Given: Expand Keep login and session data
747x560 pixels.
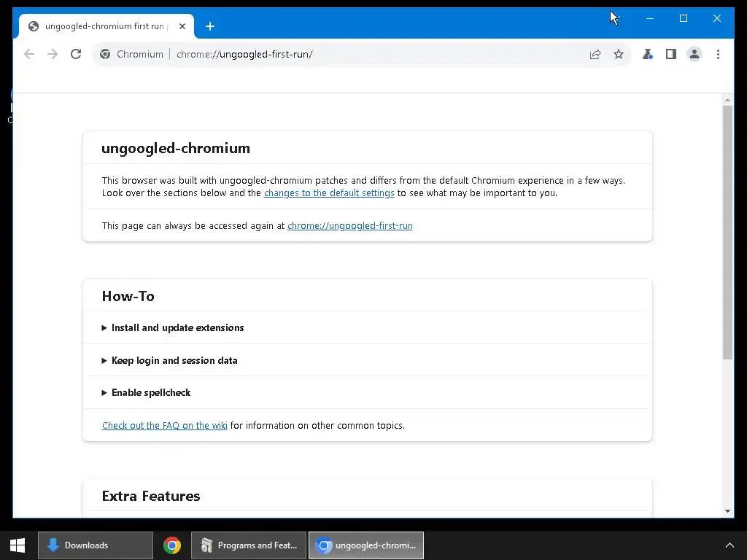Looking at the screenshot, I should [x=169, y=360].
